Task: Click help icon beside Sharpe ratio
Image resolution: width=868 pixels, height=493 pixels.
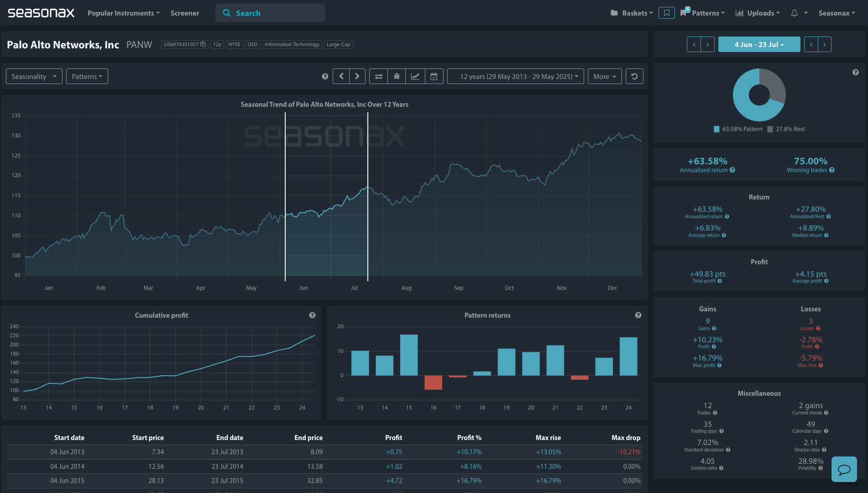Action: pyautogui.click(x=824, y=450)
